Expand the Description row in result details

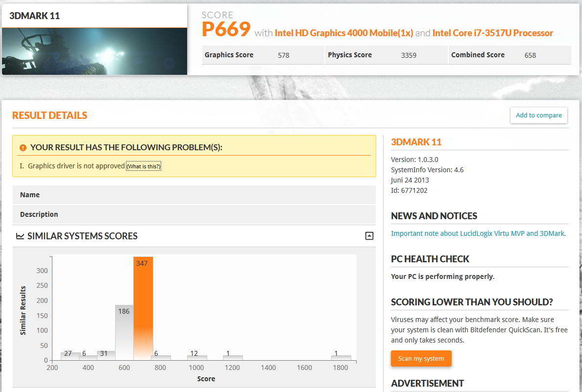194,214
